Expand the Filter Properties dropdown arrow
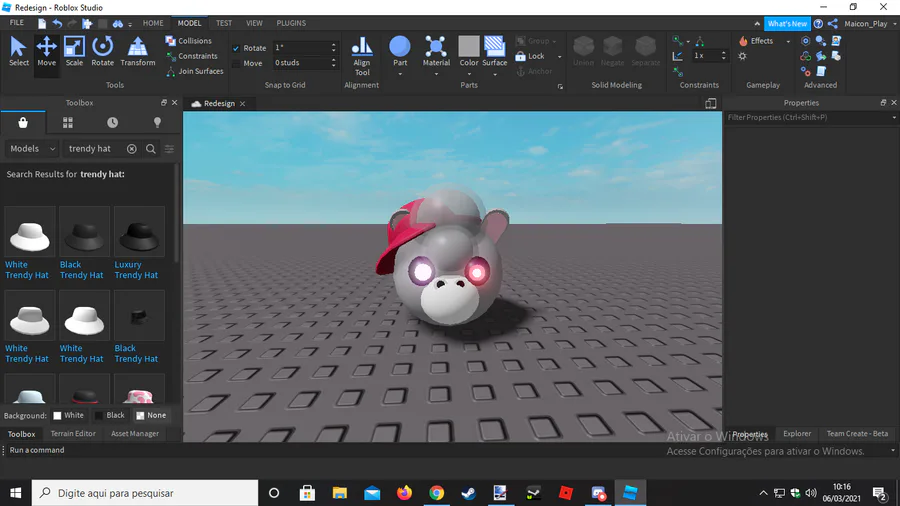900x506 pixels. coord(894,118)
